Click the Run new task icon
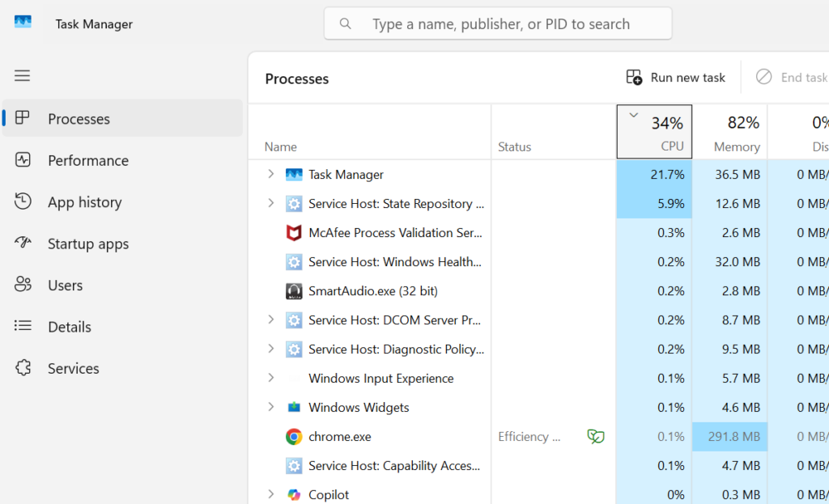The width and height of the screenshot is (829, 504). point(634,77)
